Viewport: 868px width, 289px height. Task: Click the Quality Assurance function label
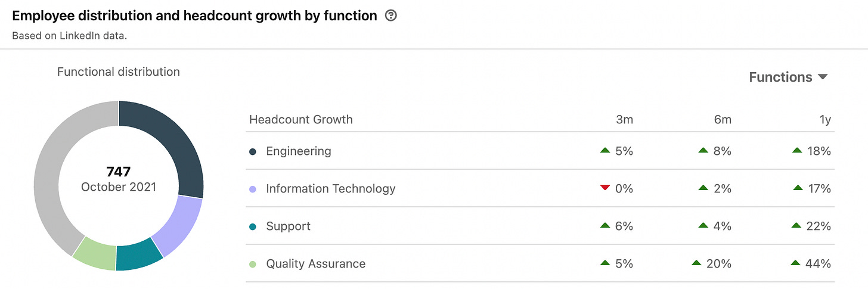pos(316,264)
